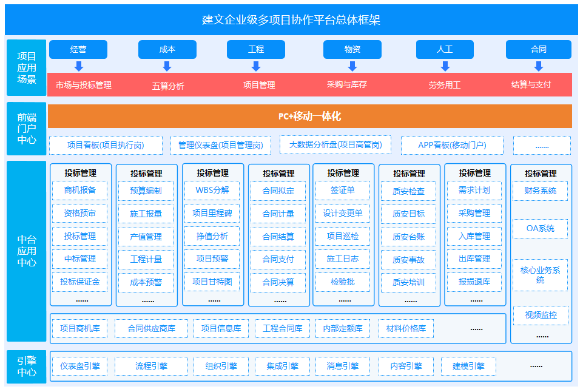Select the 视频监控 box
Image resolution: width=583 pixels, height=392 pixels.
[x=541, y=316]
